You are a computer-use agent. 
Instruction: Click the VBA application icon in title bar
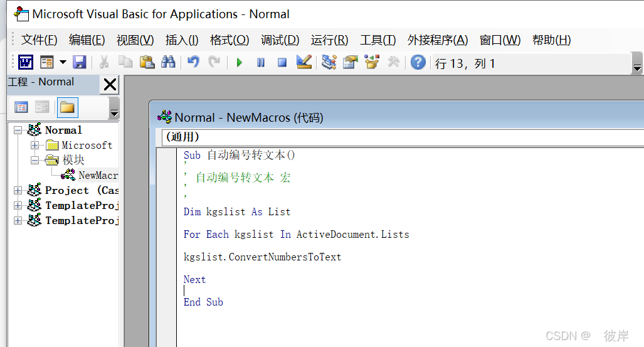[21, 14]
